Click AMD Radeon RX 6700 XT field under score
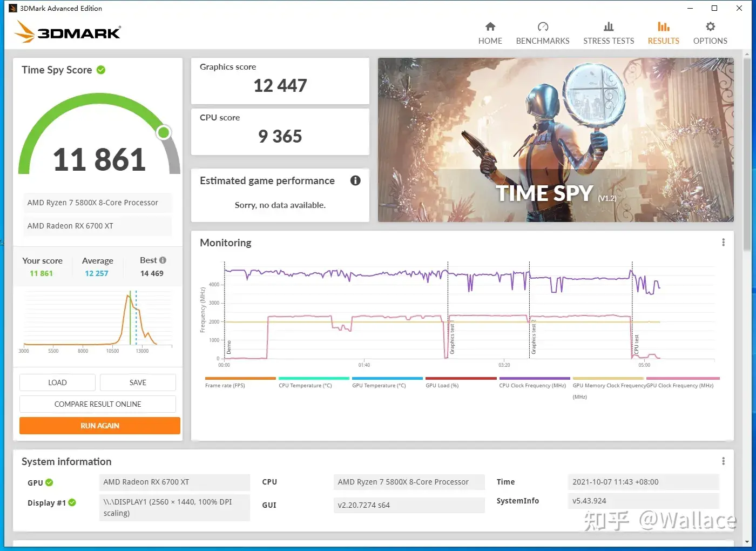Screen dimensions: 756x551 [x=97, y=226]
